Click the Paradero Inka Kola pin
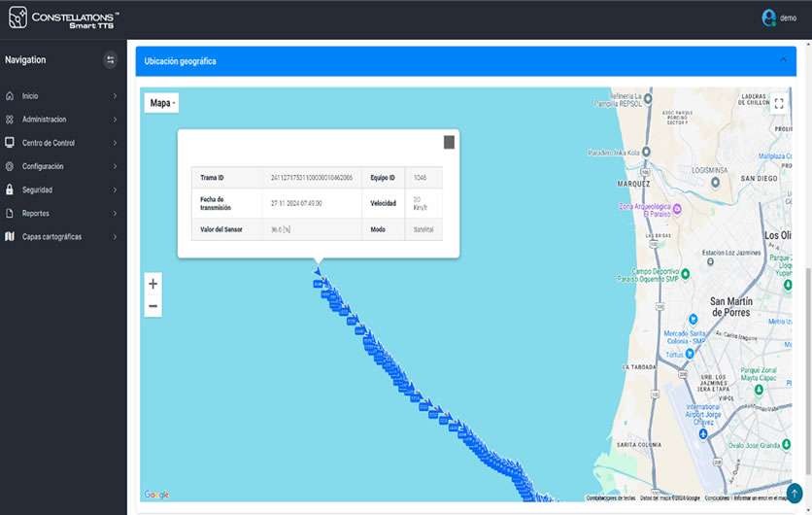 [646, 152]
